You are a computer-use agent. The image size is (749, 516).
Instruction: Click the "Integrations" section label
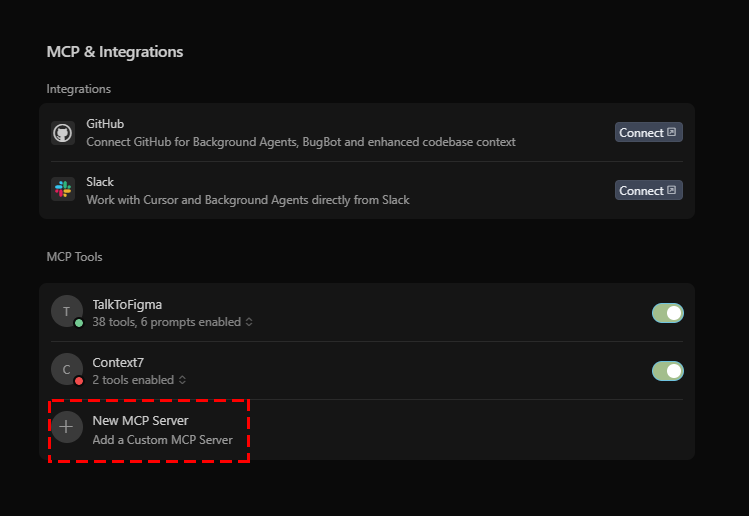tap(79, 89)
